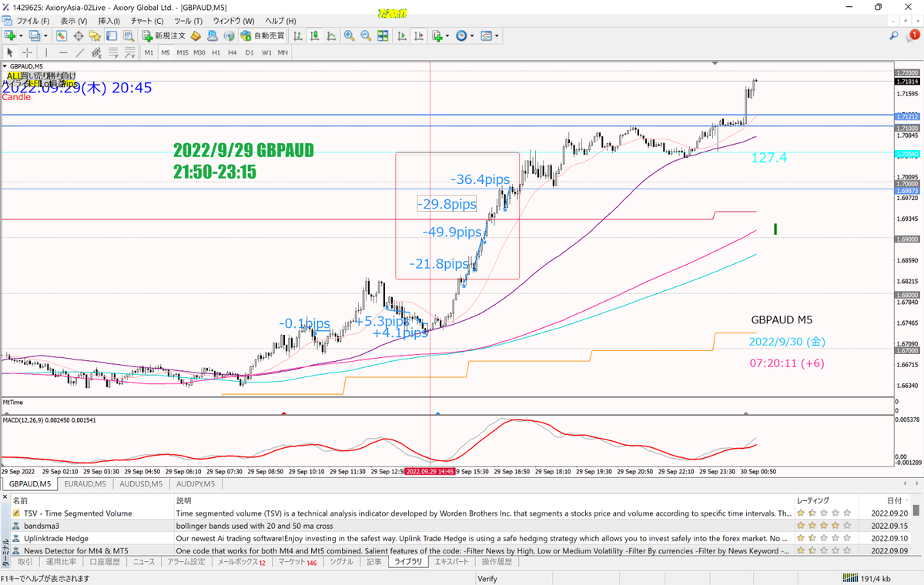Select the Trendline drawing tool
Screen dimensions: 924x585
coord(81,52)
